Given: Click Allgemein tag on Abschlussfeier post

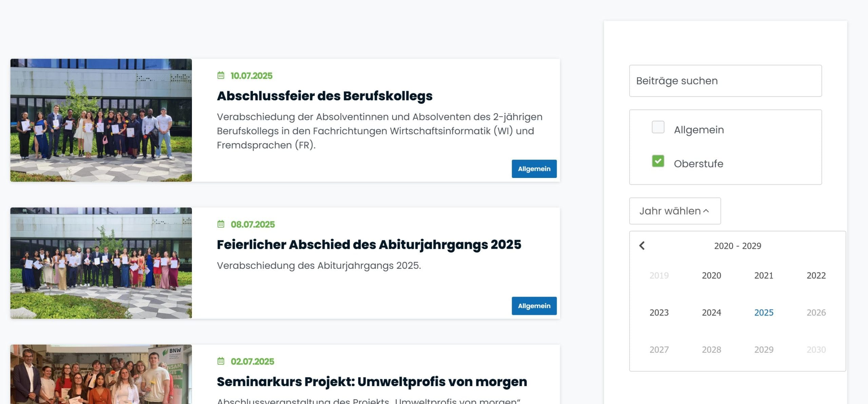Looking at the screenshot, I should click(534, 169).
